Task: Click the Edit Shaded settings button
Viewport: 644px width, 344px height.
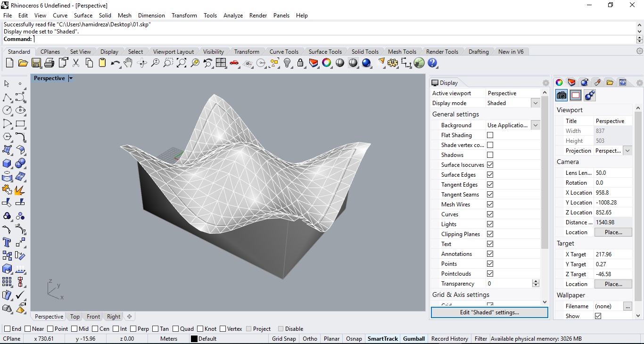Action: pyautogui.click(x=489, y=313)
